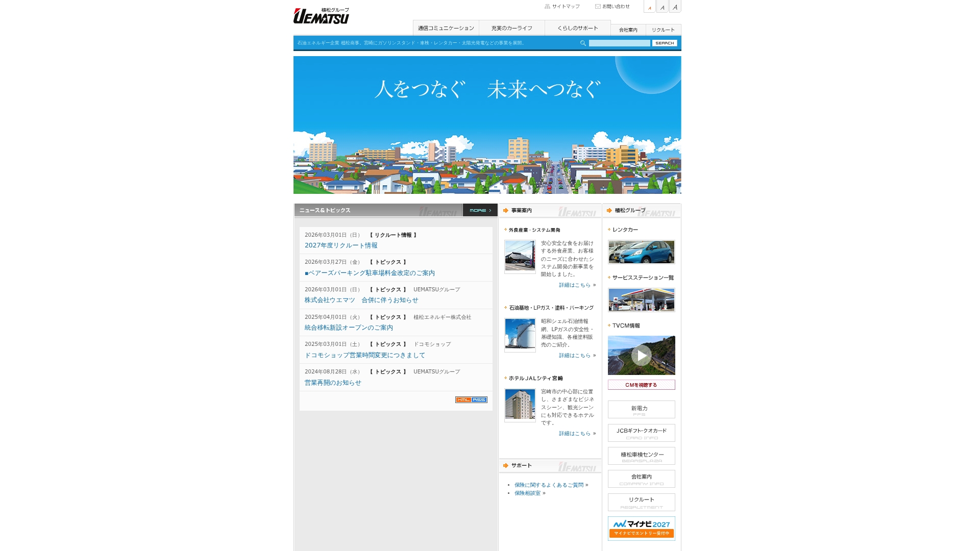Click the ホテルJALシティ宮崎 building thumbnail
The height and width of the screenshot is (551, 980).
(x=520, y=405)
